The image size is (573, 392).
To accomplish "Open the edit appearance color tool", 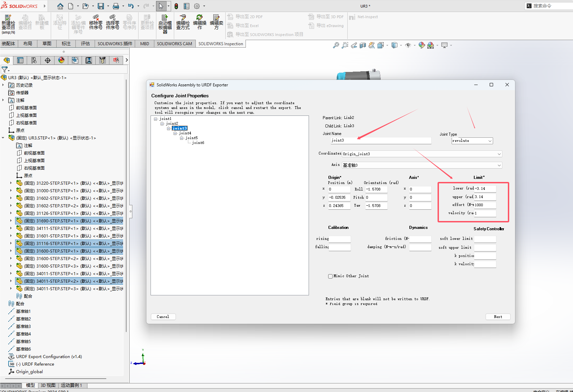I will [x=421, y=45].
